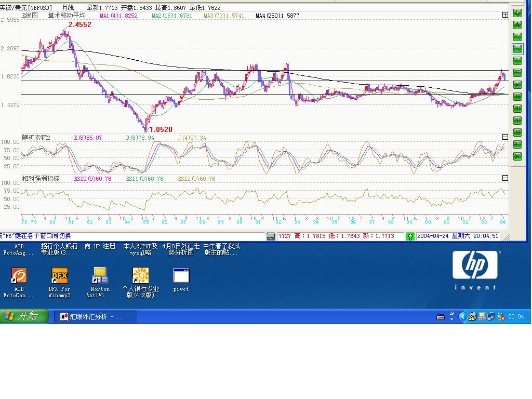Click the MA1 (4)1.8252 legend
Screen dimensions: 532x399
pyautogui.click(x=119, y=16)
